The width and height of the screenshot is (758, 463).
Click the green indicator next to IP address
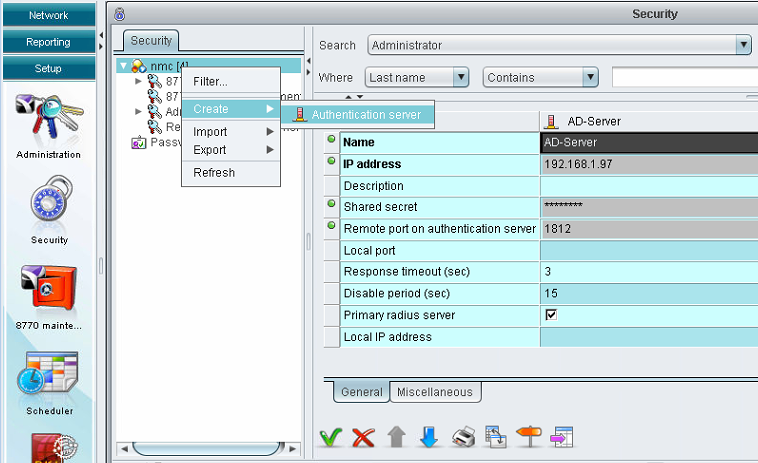coord(331,160)
